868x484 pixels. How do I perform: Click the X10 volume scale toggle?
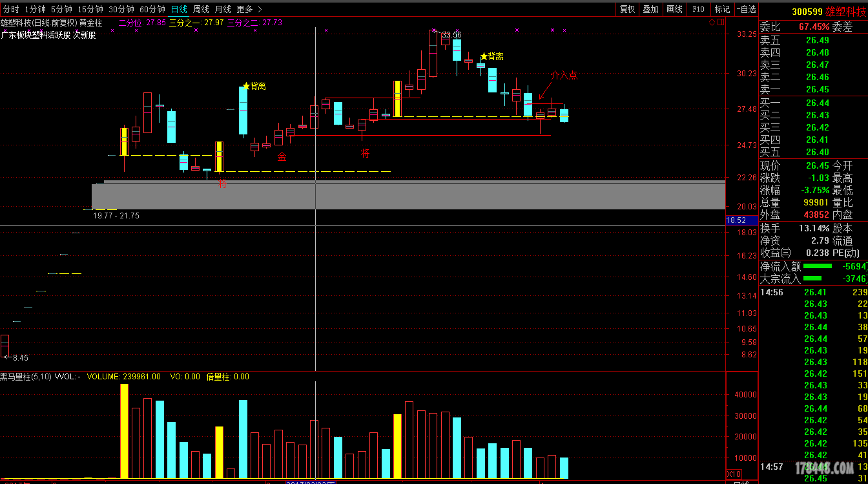point(734,474)
